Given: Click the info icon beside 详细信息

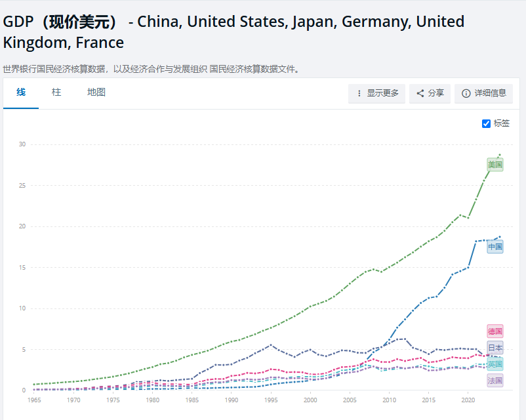Looking at the screenshot, I should [466, 94].
